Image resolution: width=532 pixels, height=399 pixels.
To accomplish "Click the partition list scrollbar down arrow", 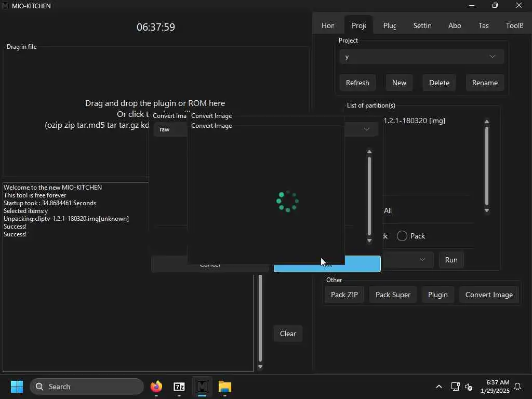I will click(x=487, y=211).
